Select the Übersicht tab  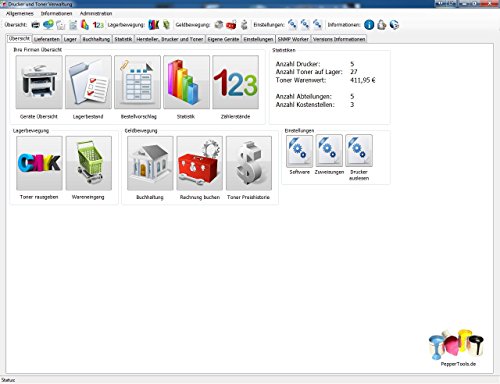point(19,39)
